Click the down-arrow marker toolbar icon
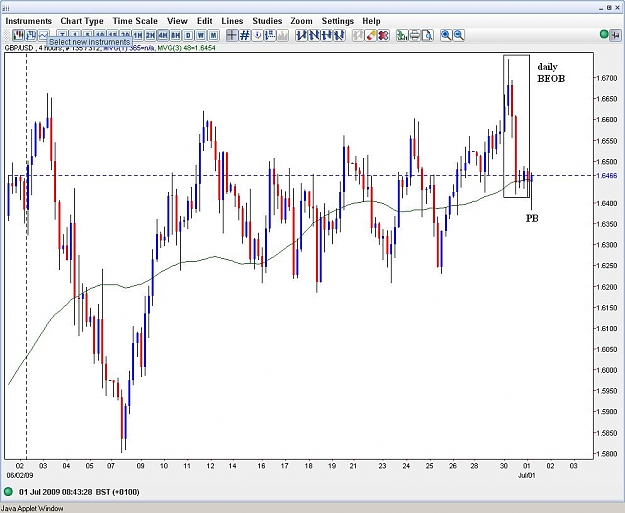This screenshot has height=513, width=625. tap(257, 35)
